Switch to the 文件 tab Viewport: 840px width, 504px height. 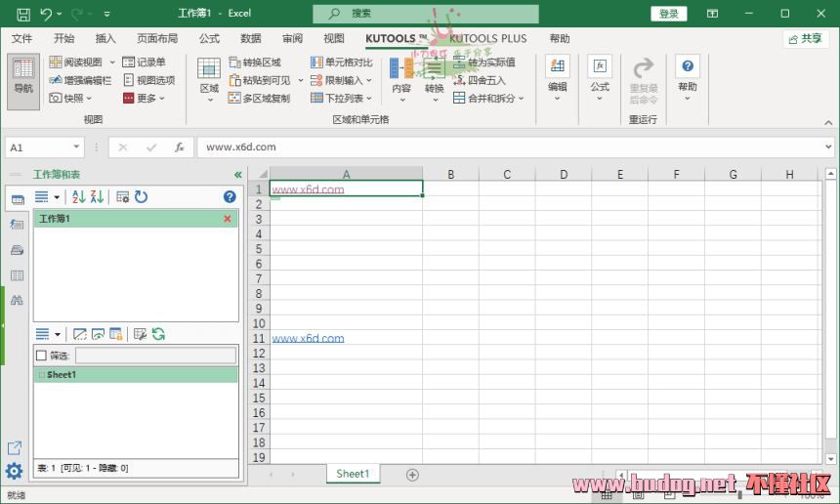point(21,38)
